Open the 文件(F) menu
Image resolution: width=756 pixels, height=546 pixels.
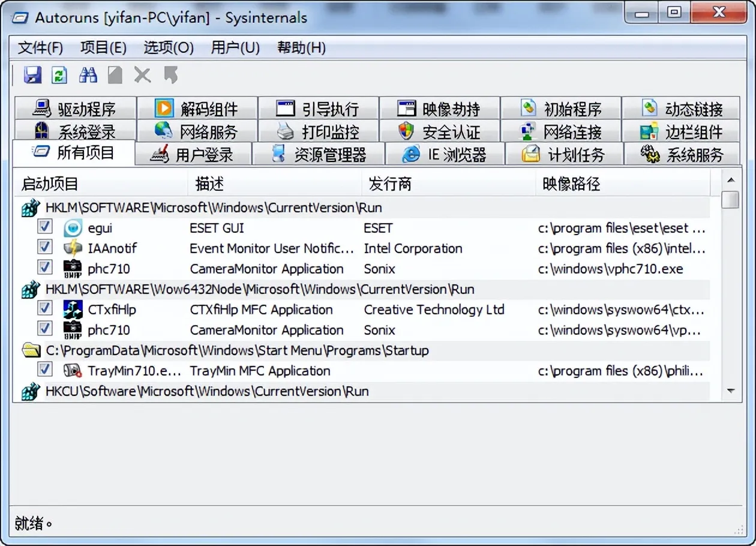[x=41, y=48]
